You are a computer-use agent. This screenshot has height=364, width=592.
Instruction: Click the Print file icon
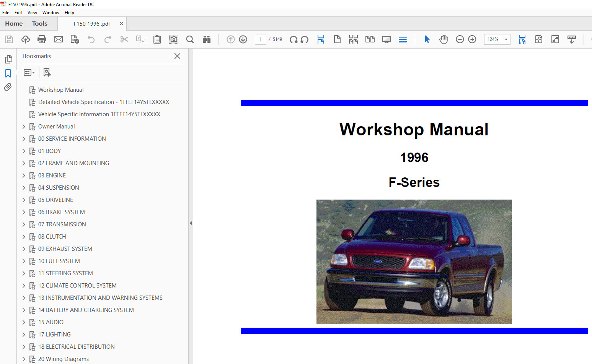42,39
